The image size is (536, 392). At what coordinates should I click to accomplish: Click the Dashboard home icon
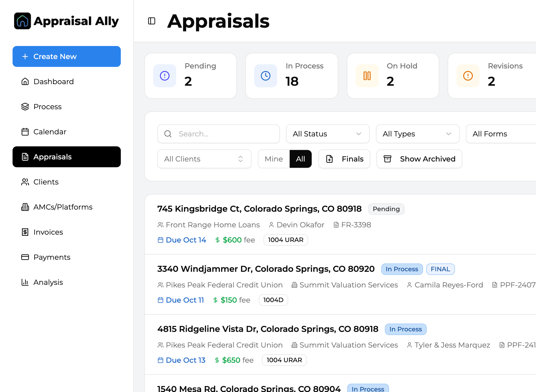point(25,82)
